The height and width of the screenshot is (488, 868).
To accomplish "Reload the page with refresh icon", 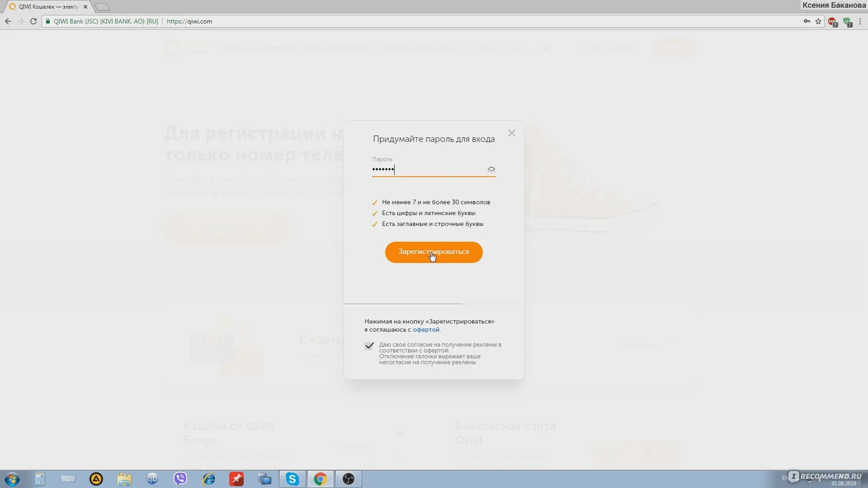I will [33, 21].
